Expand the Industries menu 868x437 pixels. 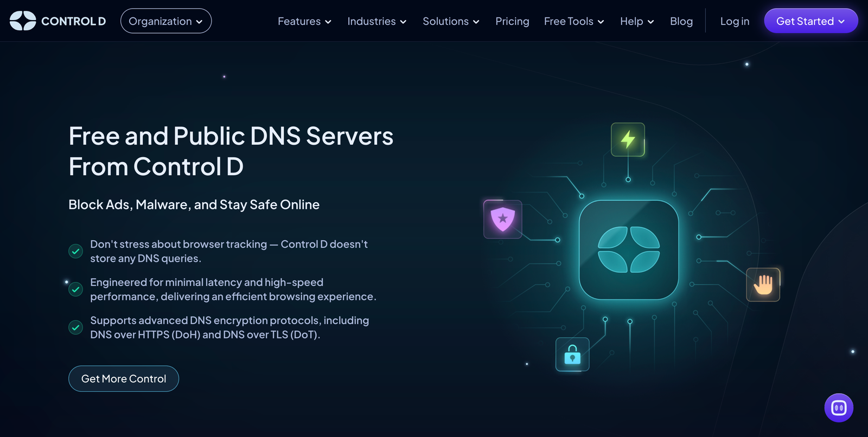coord(377,21)
